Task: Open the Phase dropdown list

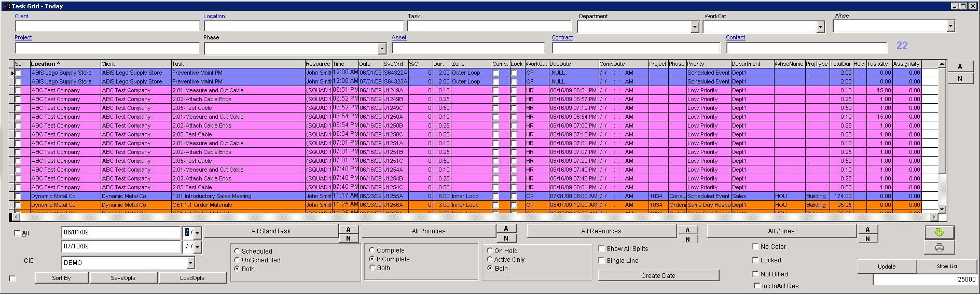Action: coord(382,49)
